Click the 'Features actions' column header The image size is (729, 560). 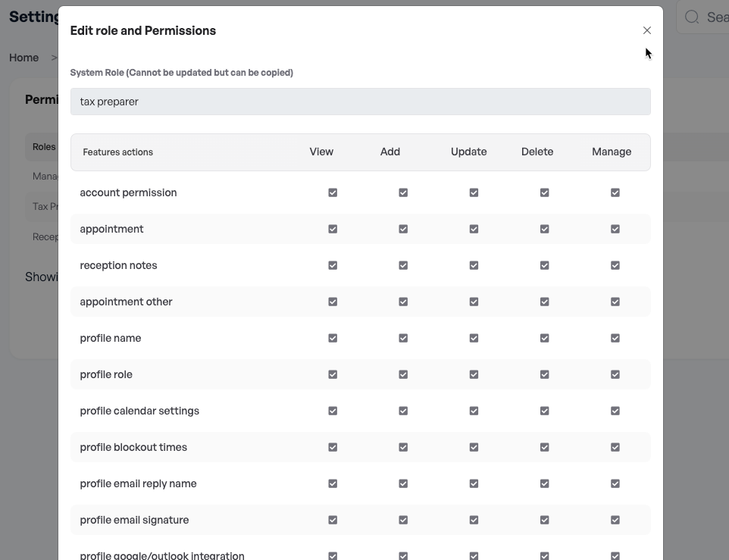click(x=117, y=152)
